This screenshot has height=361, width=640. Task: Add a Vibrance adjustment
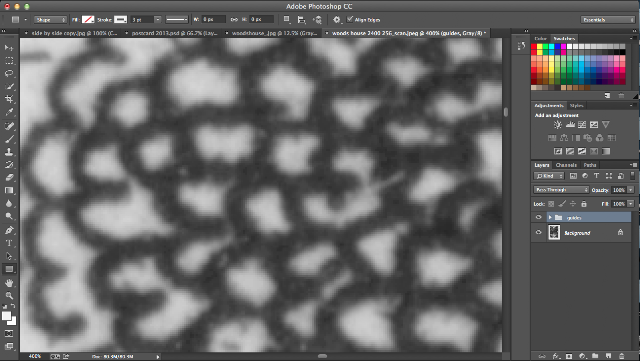(x=606, y=125)
